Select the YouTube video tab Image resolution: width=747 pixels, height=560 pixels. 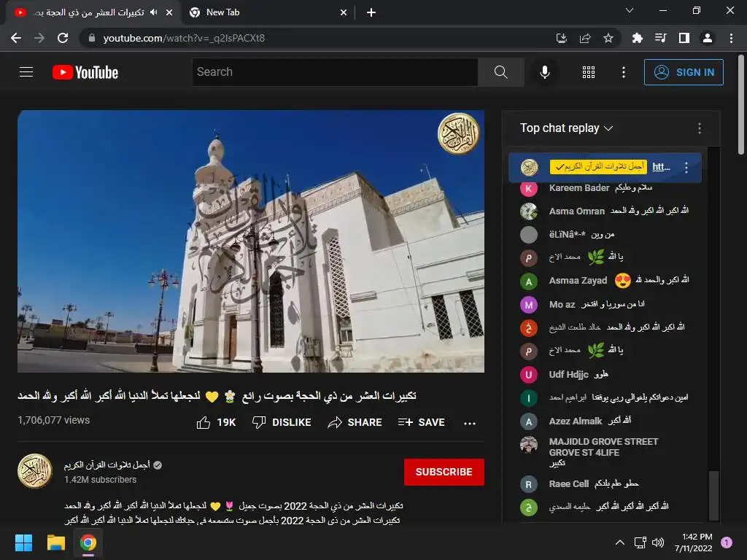tap(88, 13)
